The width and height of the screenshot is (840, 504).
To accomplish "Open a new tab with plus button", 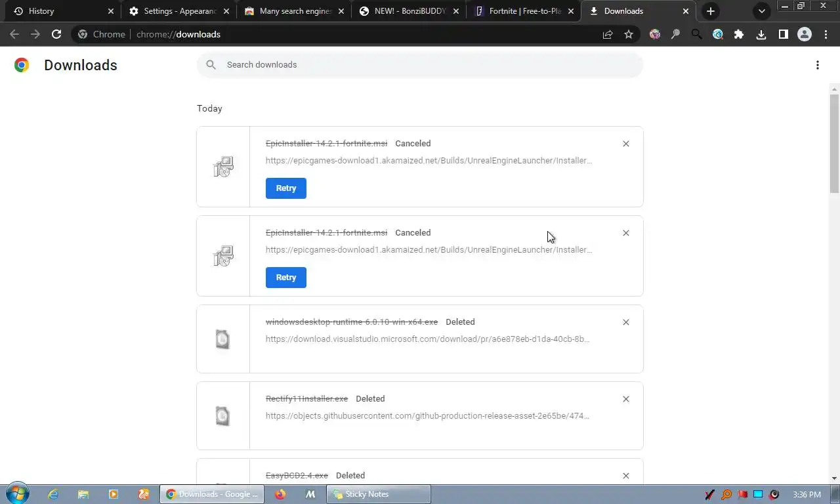I will tap(711, 11).
